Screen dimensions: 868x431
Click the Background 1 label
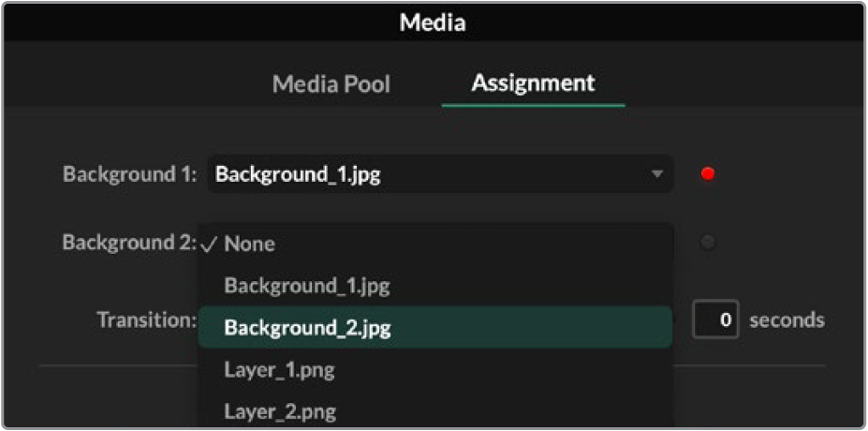coord(129,174)
